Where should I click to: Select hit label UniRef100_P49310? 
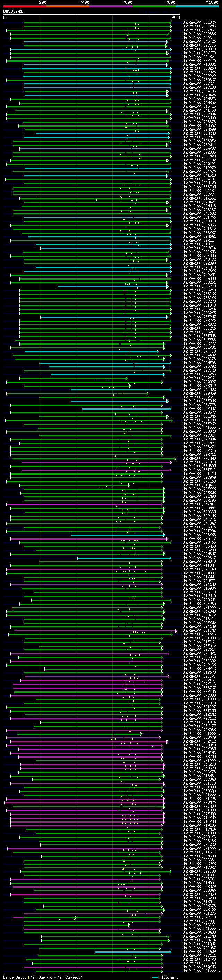coord(199,49)
